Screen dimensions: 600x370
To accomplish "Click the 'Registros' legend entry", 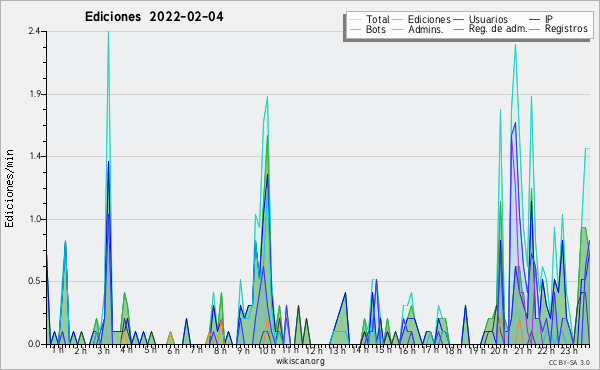I will (566, 29).
